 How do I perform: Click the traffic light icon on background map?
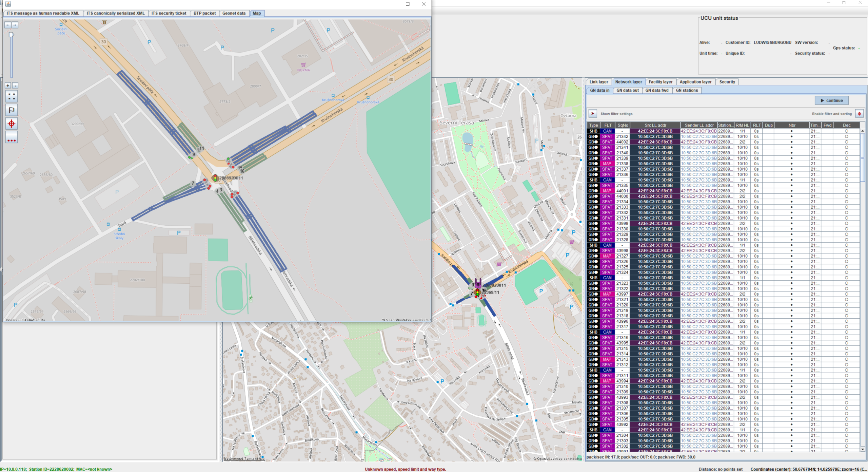pyautogui.click(x=477, y=292)
